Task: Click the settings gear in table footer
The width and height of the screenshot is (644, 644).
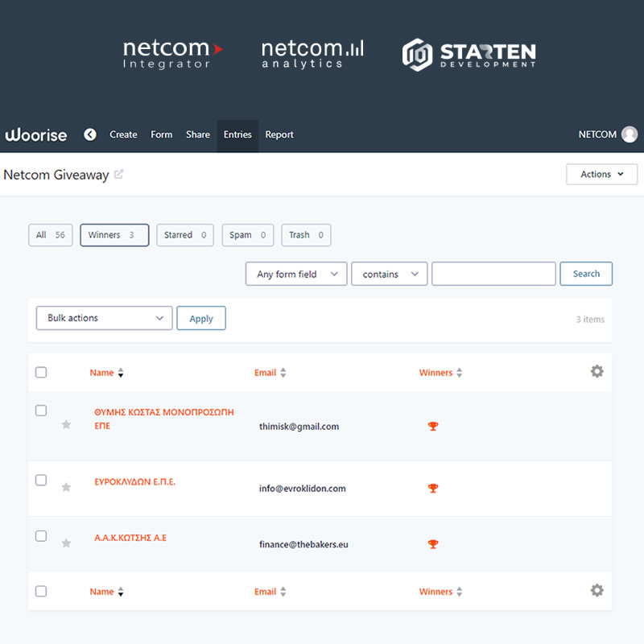Action: click(597, 590)
